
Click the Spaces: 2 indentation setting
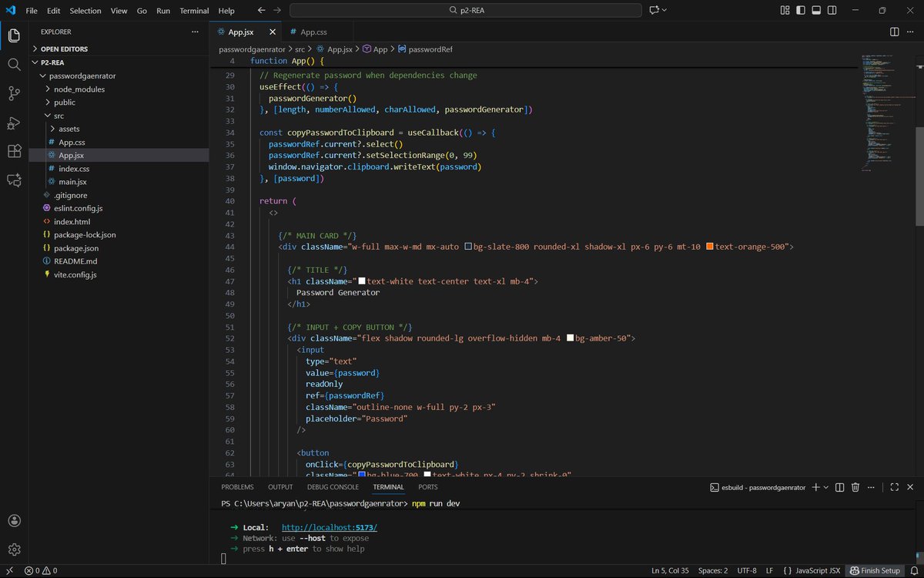[712, 571]
